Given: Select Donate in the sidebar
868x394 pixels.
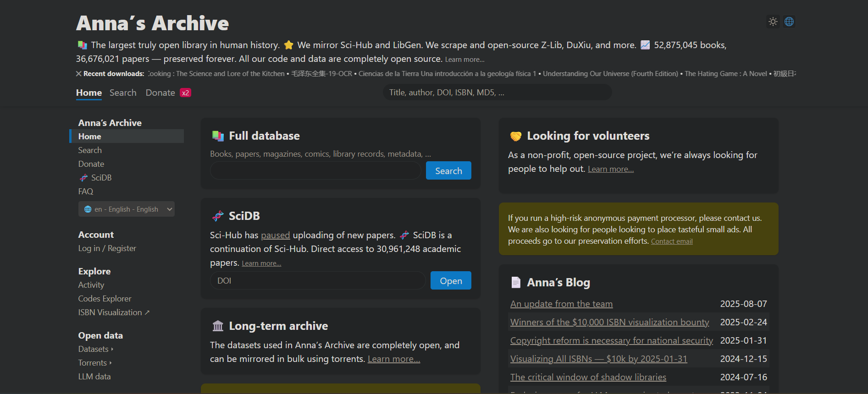Looking at the screenshot, I should (91, 164).
